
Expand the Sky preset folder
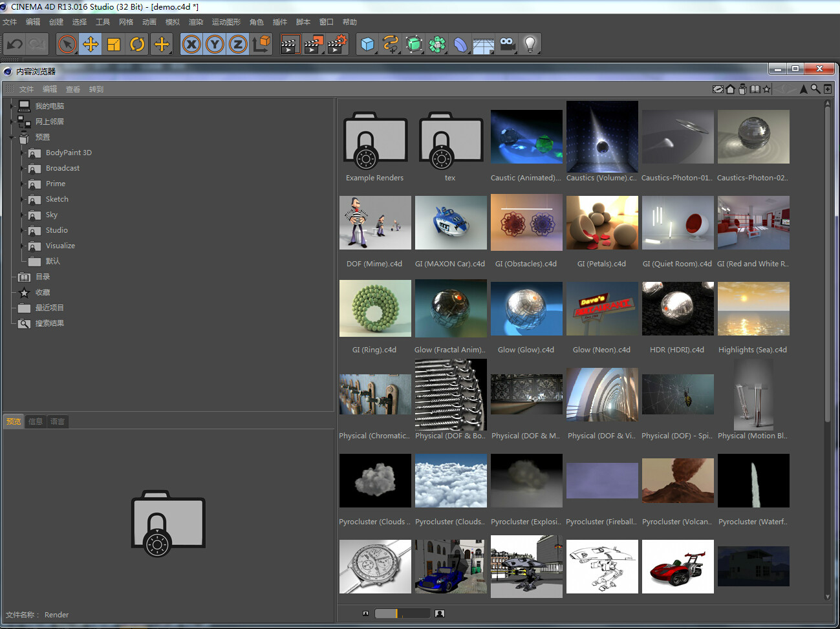[x=22, y=215]
